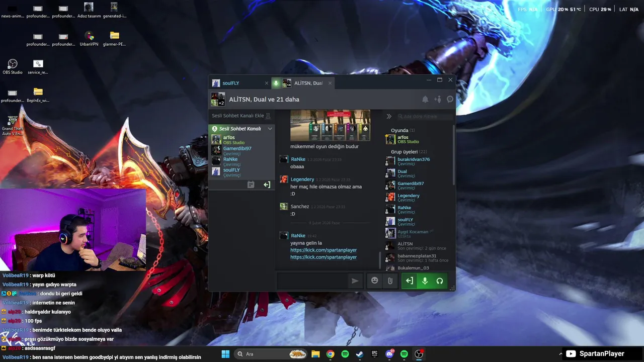Open second kick.com/spartanplayer link
The height and width of the screenshot is (362, 644).
click(x=324, y=257)
